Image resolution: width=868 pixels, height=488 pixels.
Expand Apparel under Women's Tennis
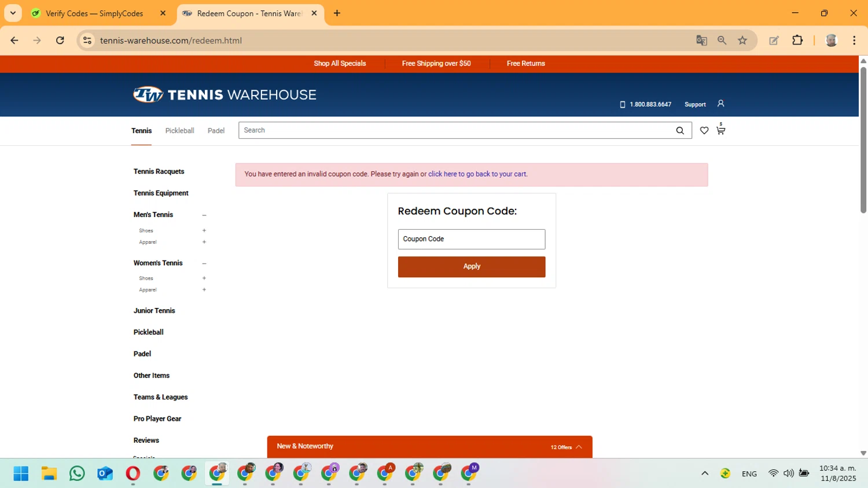(204, 290)
